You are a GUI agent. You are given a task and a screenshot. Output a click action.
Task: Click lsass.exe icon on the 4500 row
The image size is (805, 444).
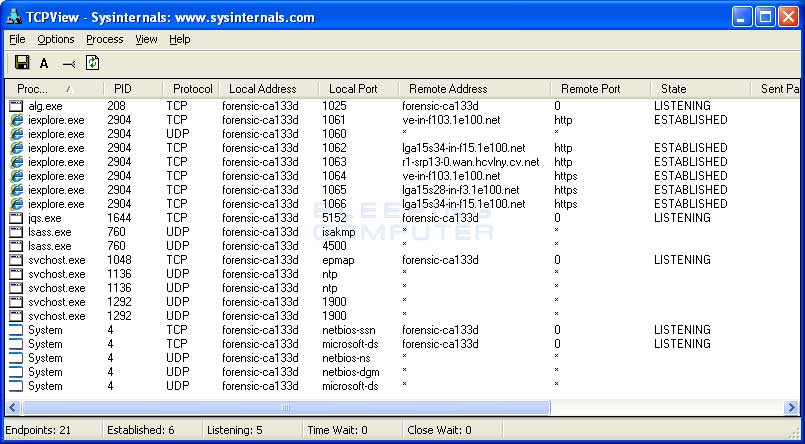(x=16, y=246)
